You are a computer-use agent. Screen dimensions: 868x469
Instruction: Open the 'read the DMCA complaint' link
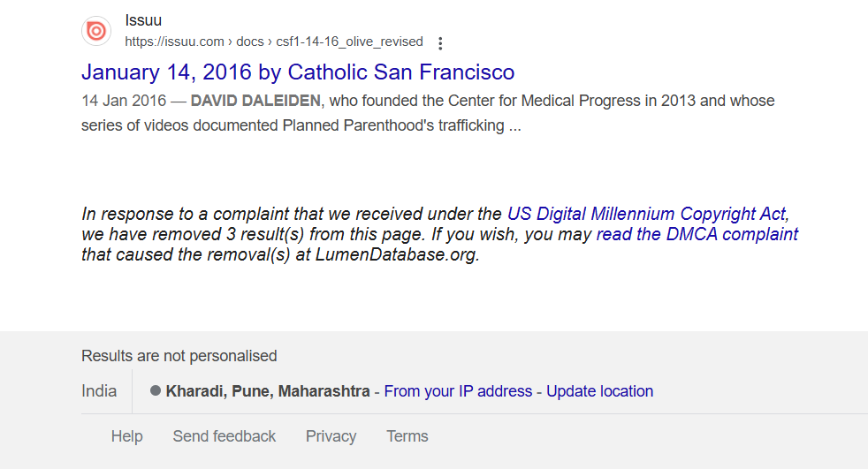697,235
